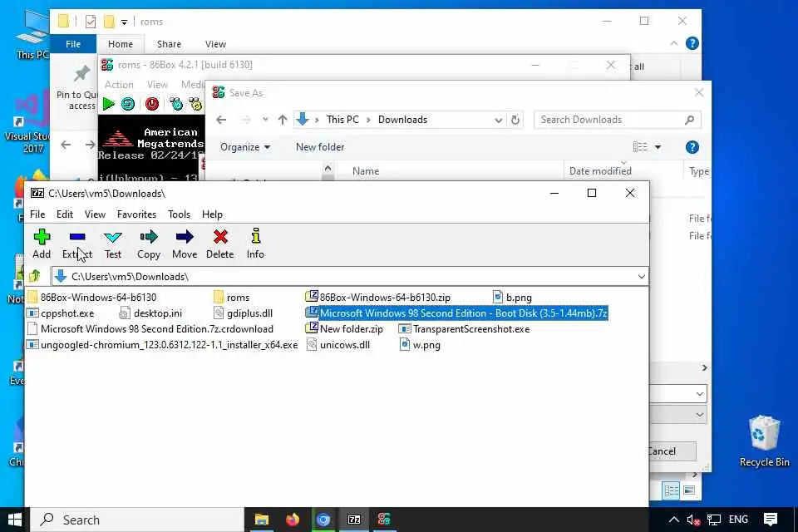Click the Copy toolbar button in 7-Zip
Screen dimensions: 798x532
[x=149, y=244]
